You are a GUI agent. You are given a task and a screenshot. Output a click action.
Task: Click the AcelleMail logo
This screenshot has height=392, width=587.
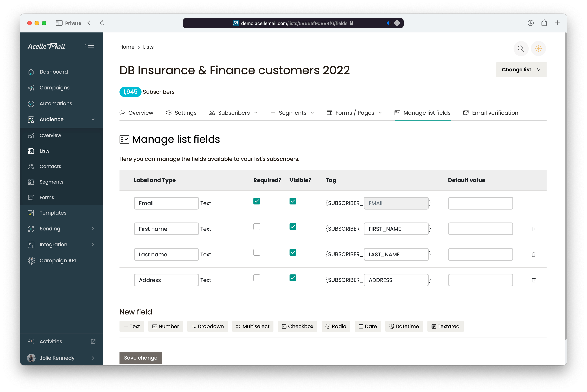tap(46, 46)
